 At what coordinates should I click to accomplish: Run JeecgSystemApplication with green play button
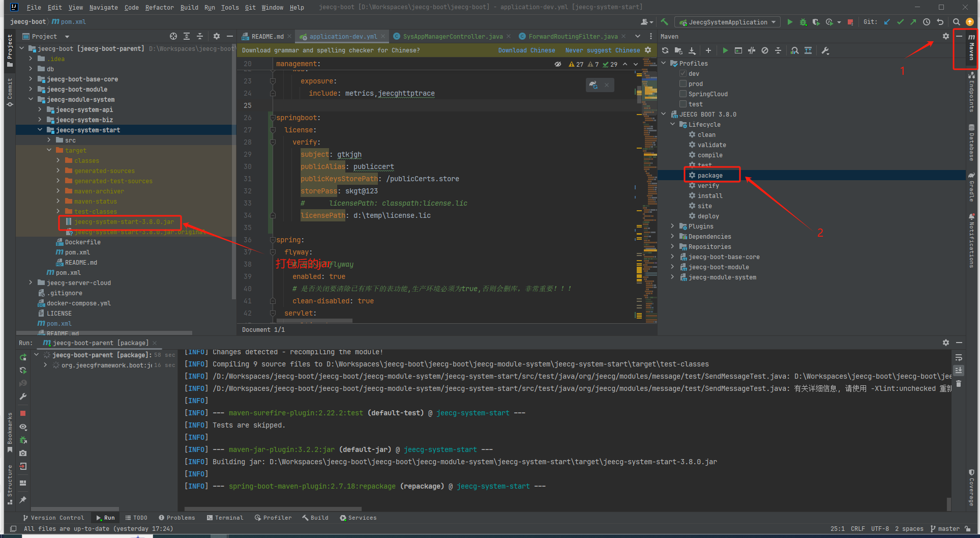(x=790, y=22)
